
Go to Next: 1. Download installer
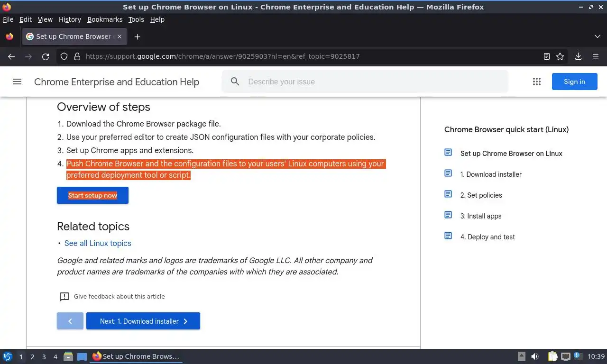tap(143, 321)
